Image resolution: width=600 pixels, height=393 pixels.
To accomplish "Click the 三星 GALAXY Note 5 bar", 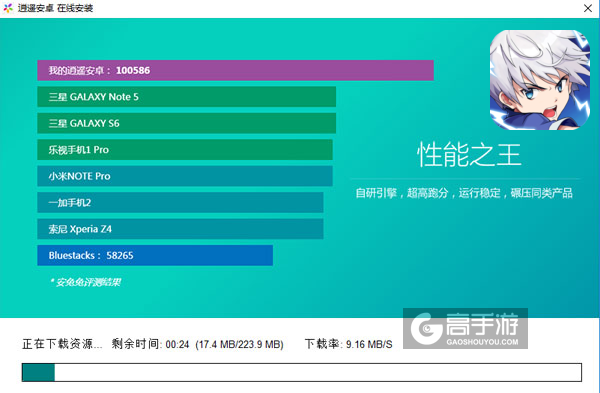I will pos(186,97).
